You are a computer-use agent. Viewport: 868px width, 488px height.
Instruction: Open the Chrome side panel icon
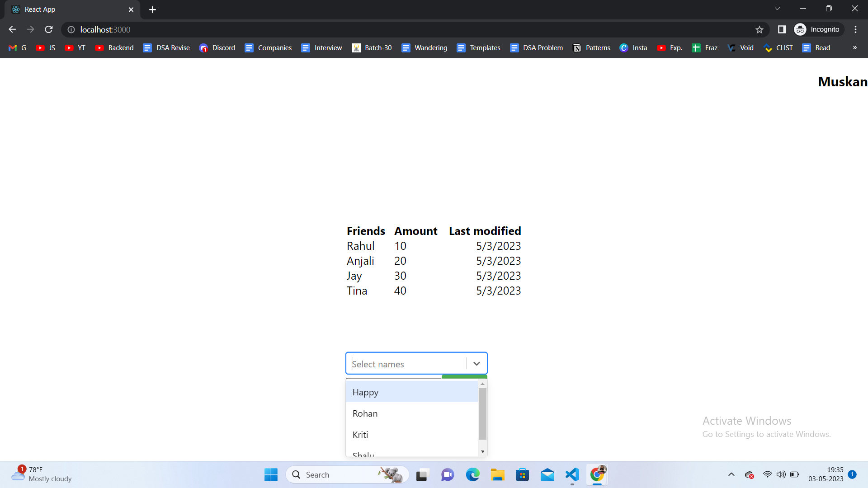click(x=782, y=29)
